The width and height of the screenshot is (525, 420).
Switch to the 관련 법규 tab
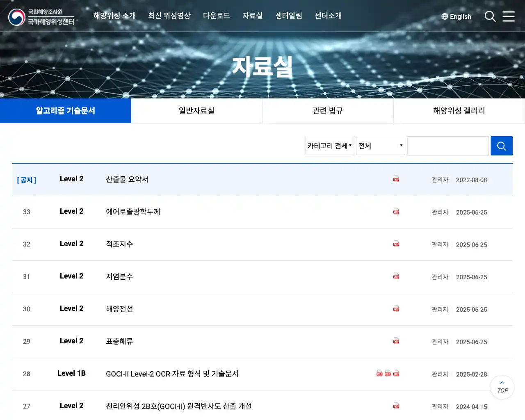click(x=328, y=111)
